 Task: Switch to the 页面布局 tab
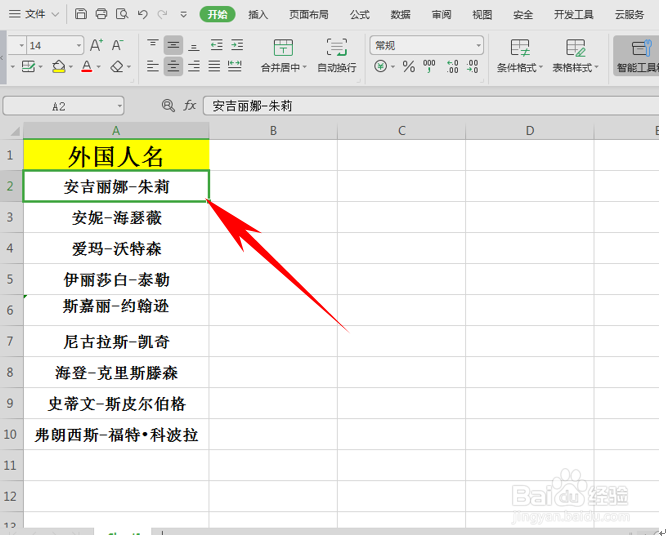(309, 14)
